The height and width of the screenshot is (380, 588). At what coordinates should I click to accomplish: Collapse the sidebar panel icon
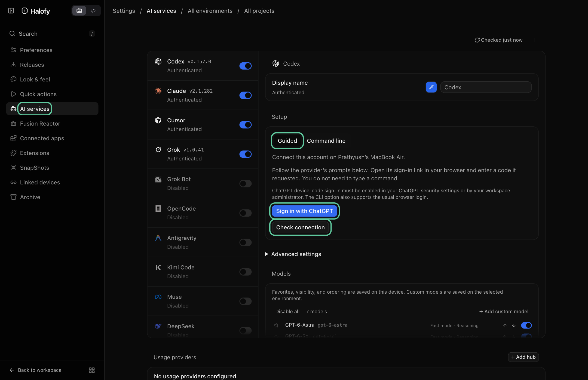(11, 11)
